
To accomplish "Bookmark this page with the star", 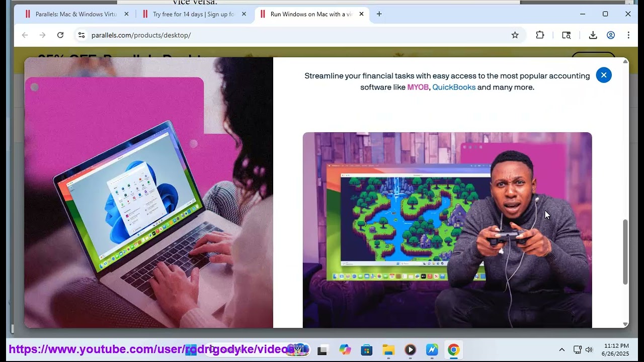I will [515, 35].
